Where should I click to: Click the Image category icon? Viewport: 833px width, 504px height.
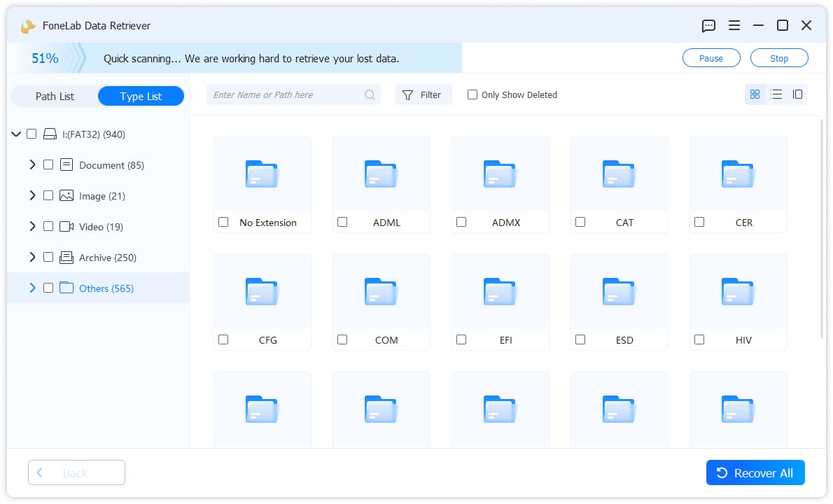pos(66,196)
